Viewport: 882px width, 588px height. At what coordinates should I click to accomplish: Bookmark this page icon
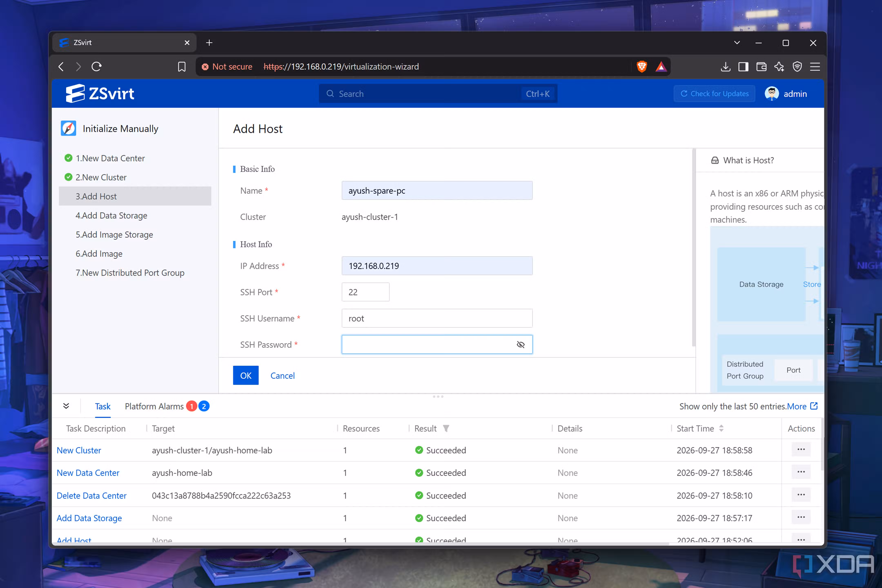182,67
